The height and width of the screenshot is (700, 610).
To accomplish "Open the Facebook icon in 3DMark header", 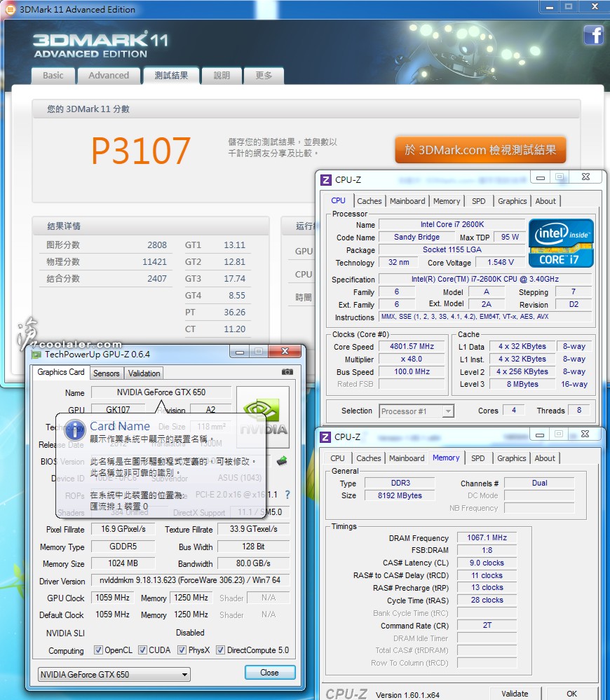I will (x=593, y=35).
